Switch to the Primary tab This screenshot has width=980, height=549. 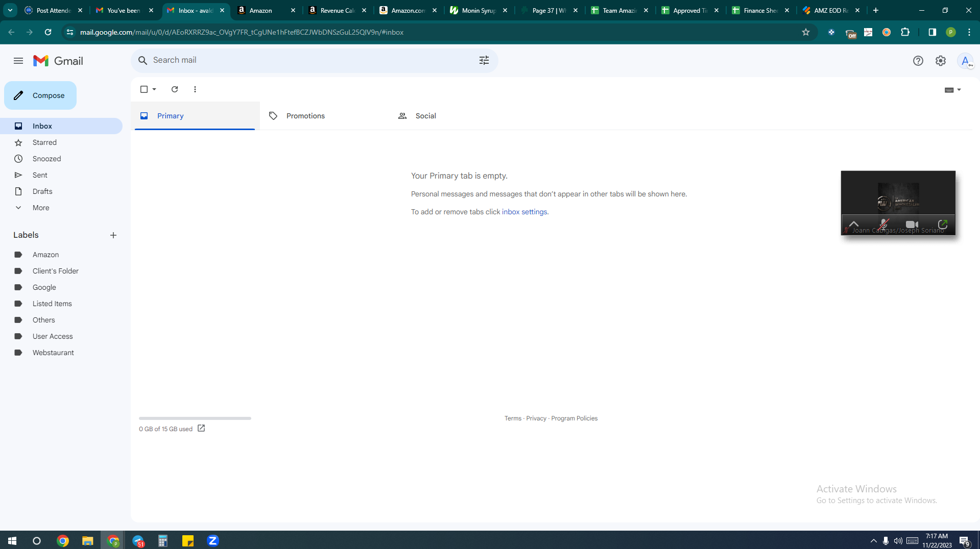click(195, 116)
